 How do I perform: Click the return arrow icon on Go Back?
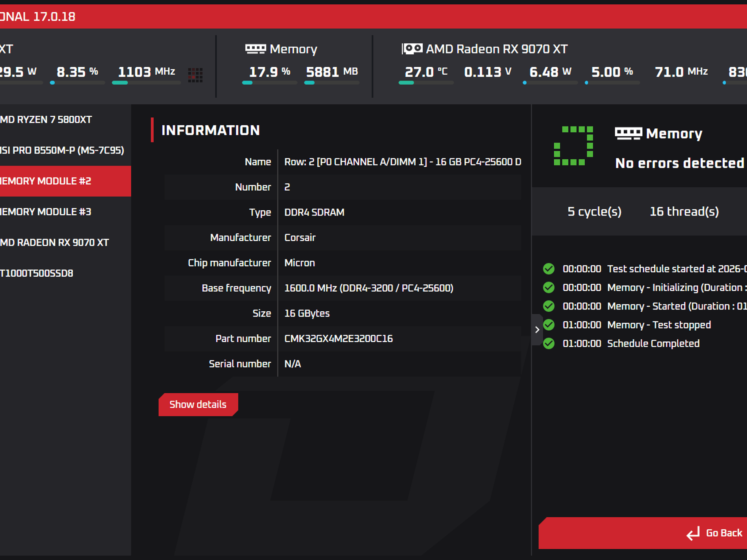693,533
